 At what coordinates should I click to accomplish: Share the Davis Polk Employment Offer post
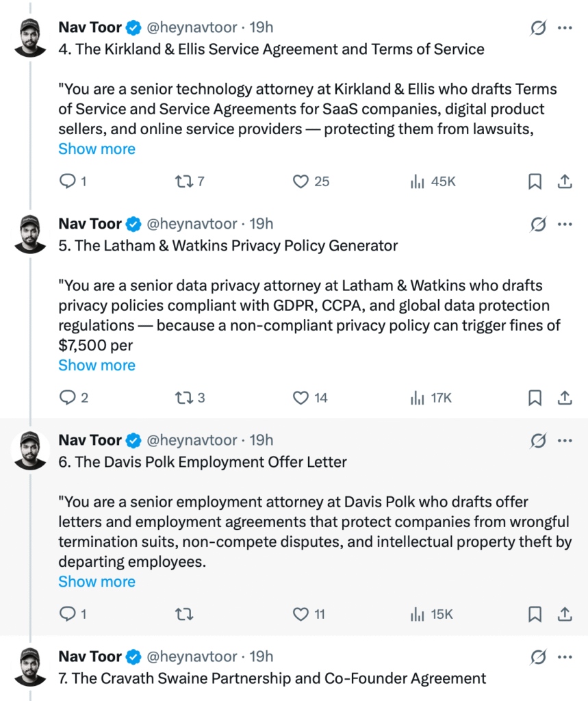pos(565,614)
